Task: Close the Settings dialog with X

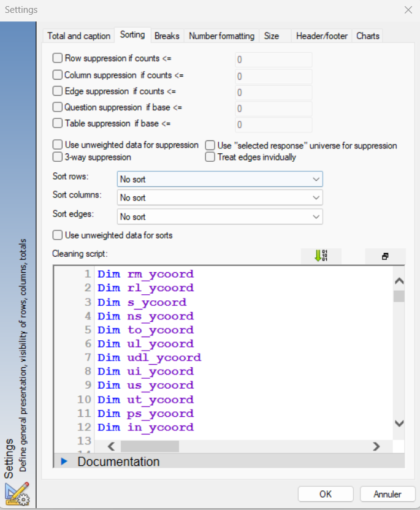Action: (408, 10)
